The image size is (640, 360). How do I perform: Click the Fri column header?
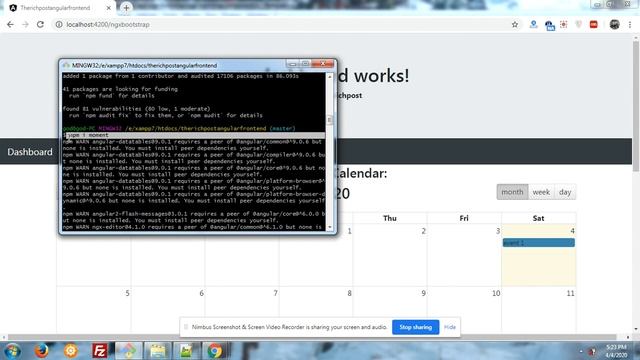[x=464, y=218]
